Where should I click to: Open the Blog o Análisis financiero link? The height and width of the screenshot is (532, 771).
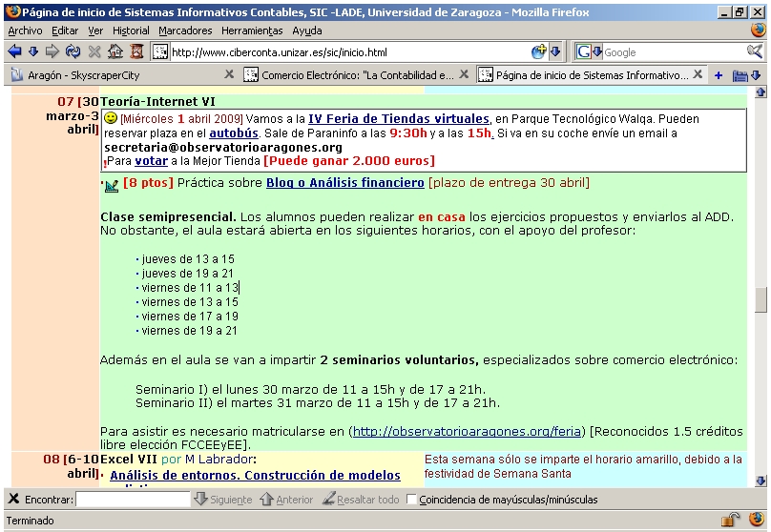345,183
